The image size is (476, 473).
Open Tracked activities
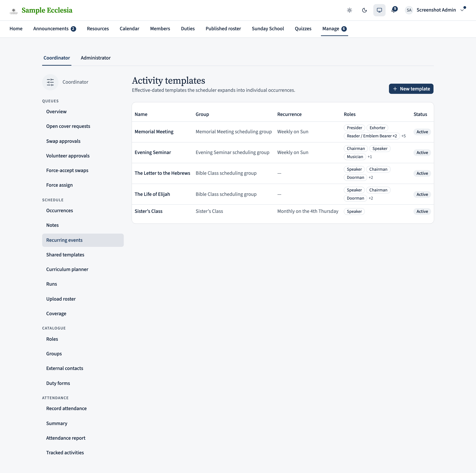point(83,453)
